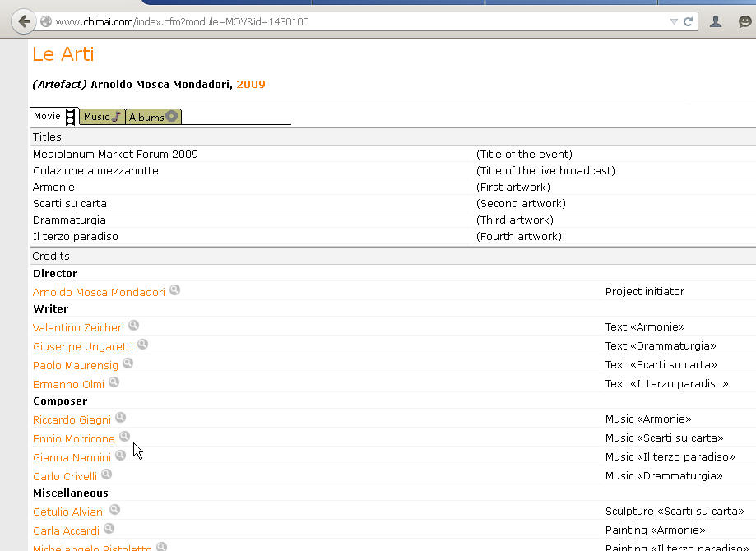Click magnifier beside Getulio Alviani

coord(114,510)
